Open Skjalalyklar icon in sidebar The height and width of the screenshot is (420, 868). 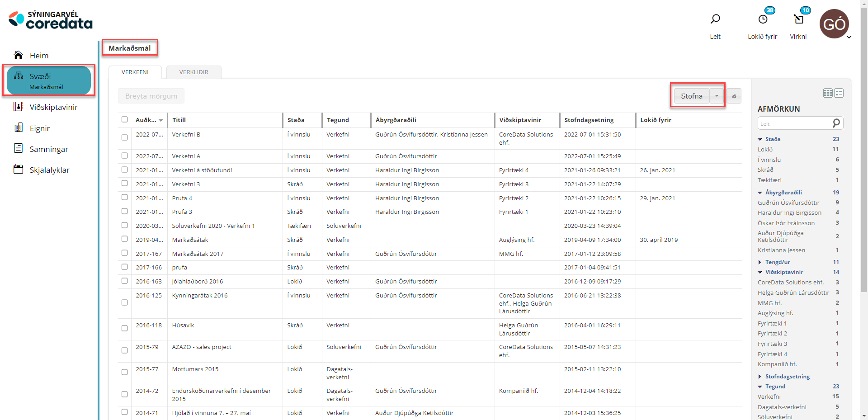click(x=18, y=170)
